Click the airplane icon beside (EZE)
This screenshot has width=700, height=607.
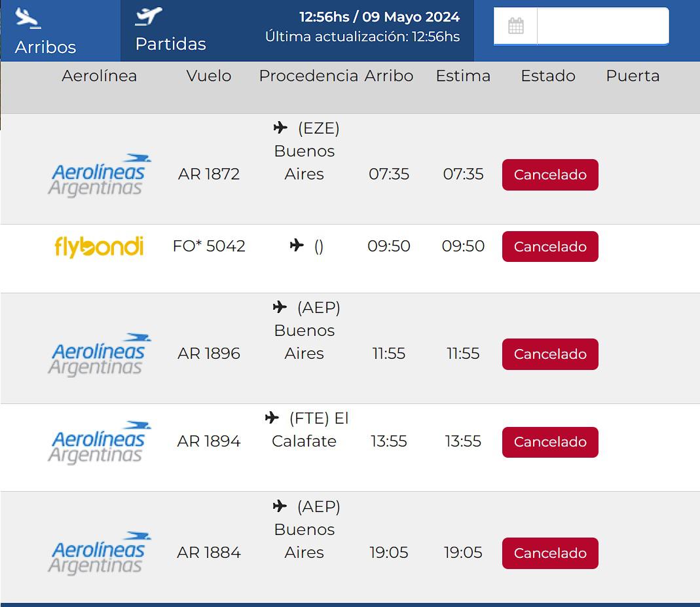[x=280, y=128]
